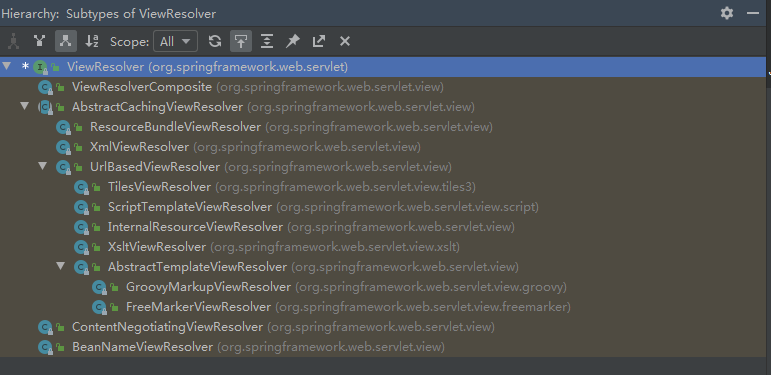
Task: Open the Scope dropdown set to All
Action: point(176,41)
